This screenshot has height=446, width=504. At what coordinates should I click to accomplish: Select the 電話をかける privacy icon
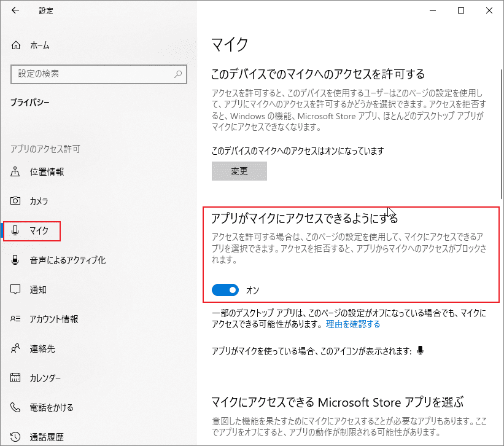(15, 407)
